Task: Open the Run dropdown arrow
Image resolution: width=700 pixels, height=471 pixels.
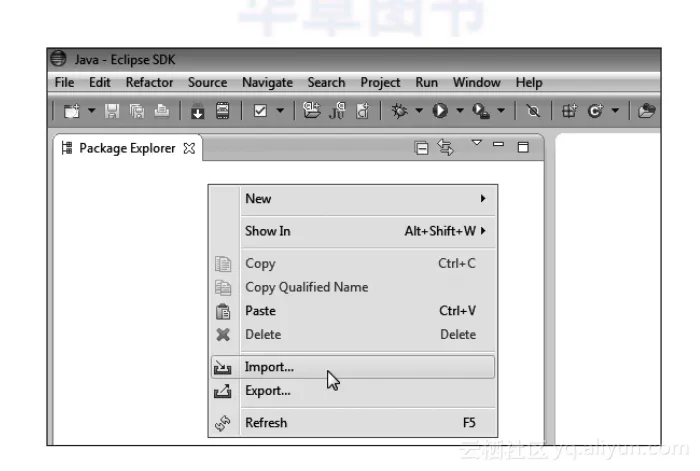Action: (460, 110)
